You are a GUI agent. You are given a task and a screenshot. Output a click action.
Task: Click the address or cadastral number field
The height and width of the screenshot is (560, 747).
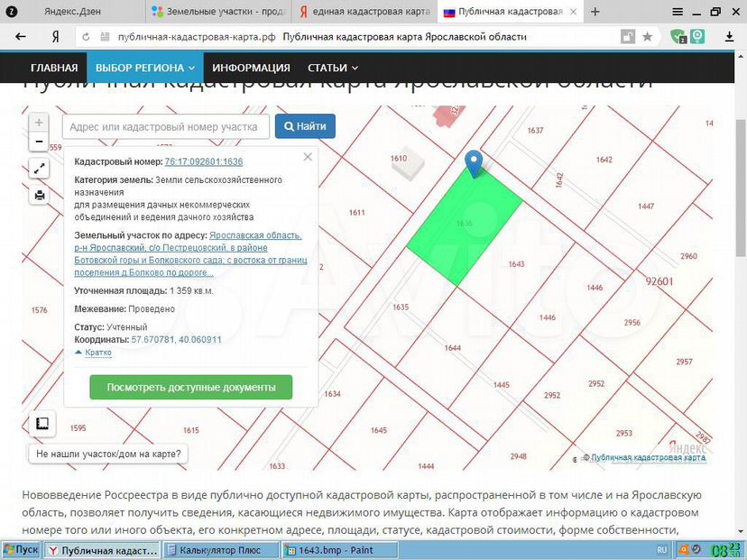165,127
